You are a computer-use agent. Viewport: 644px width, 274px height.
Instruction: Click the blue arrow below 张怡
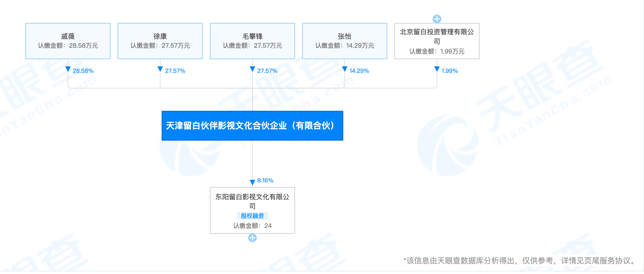tap(345, 69)
